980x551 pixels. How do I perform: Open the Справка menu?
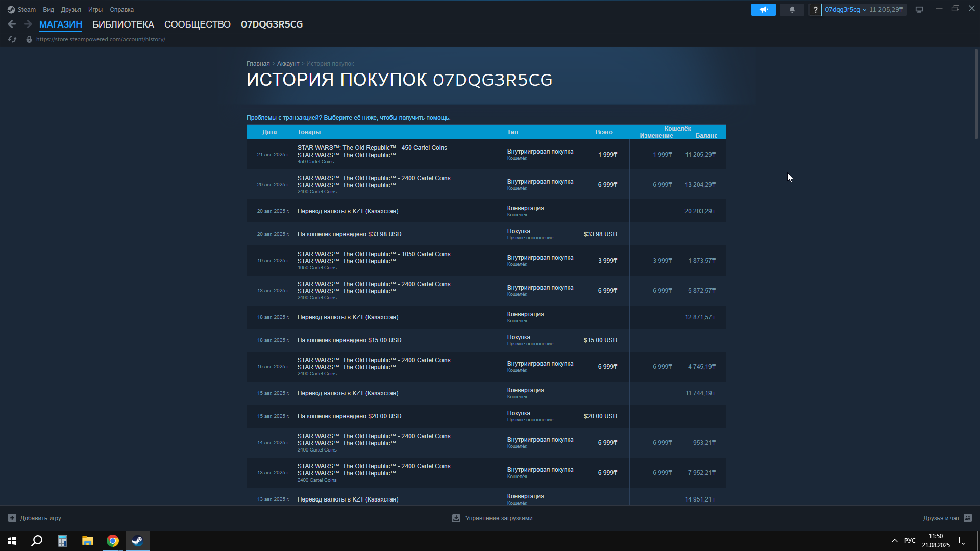(121, 10)
